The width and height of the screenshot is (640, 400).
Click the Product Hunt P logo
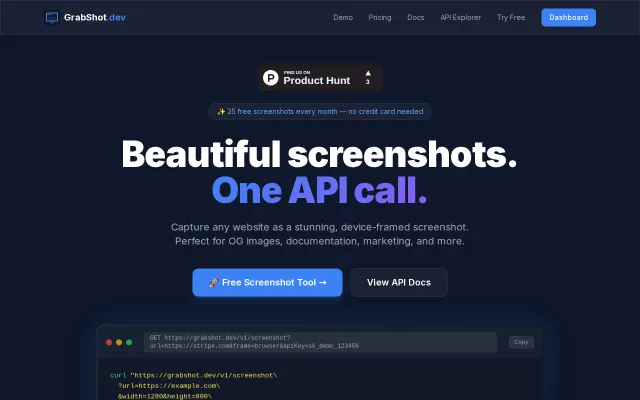[x=271, y=78]
